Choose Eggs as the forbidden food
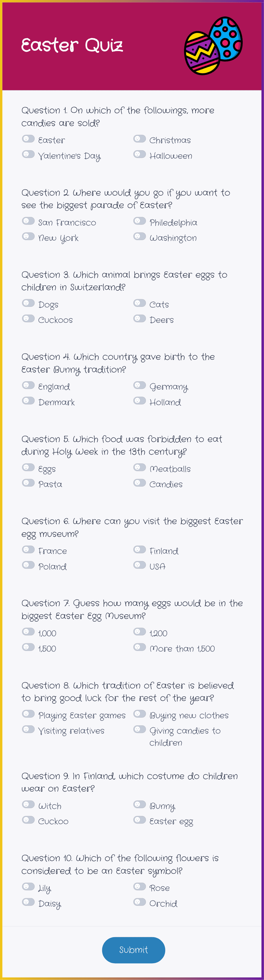The width and height of the screenshot is (264, 980). click(28, 467)
